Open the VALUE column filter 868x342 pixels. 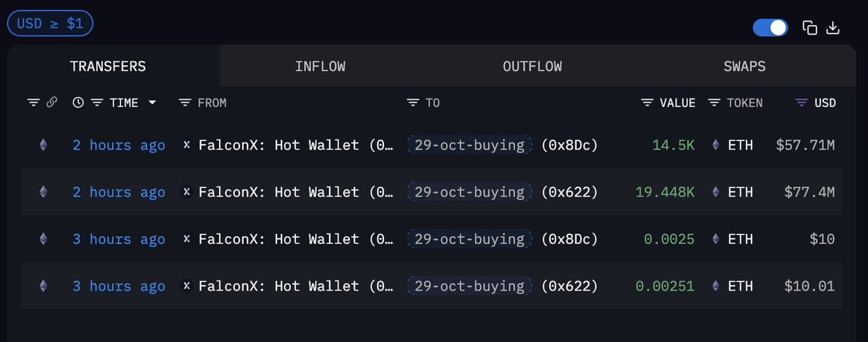[x=647, y=103]
